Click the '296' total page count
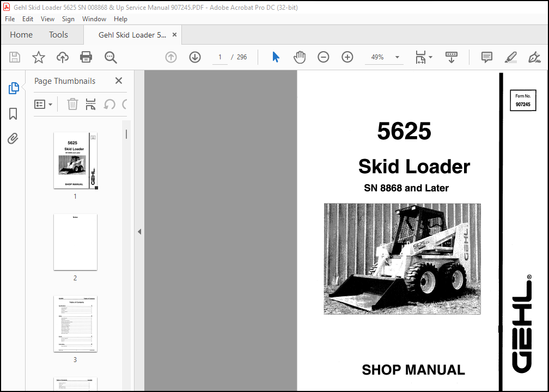The height and width of the screenshot is (392, 549). (242, 57)
